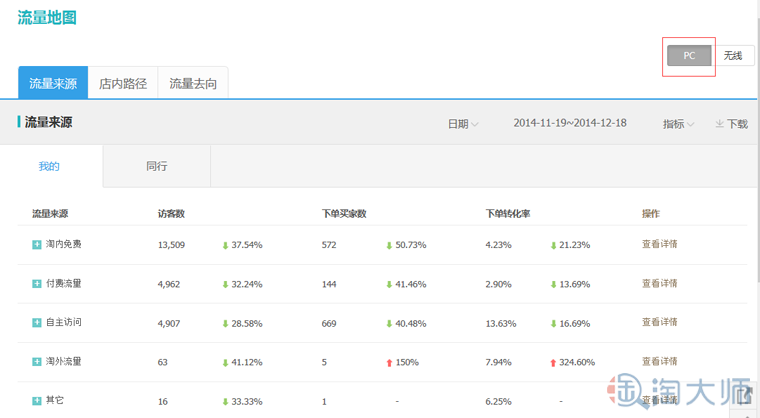This screenshot has width=760, height=418.
Task: Click the 淘内免费 source label
Action: click(63, 244)
